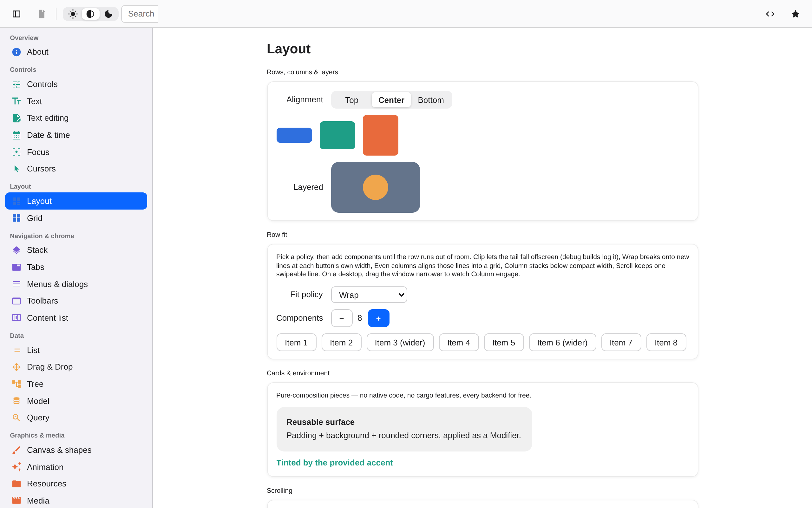Click Item 6 (wider) button
The image size is (812, 508).
(562, 342)
